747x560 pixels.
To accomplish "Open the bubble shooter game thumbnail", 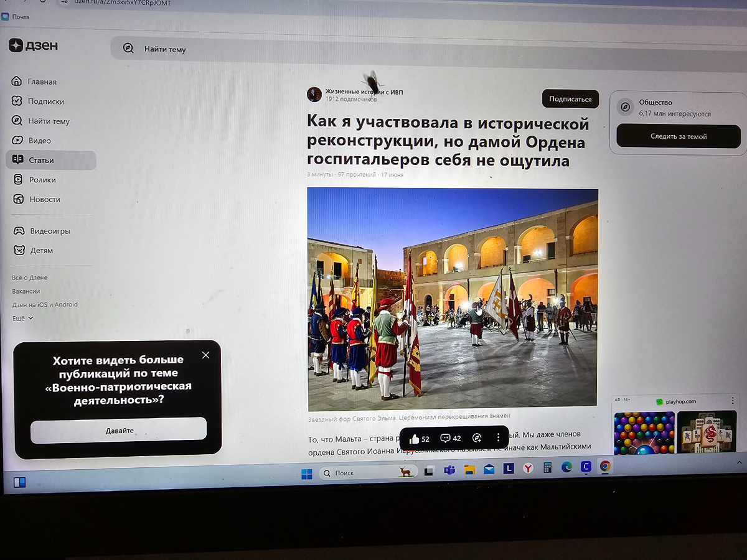I will [x=644, y=432].
